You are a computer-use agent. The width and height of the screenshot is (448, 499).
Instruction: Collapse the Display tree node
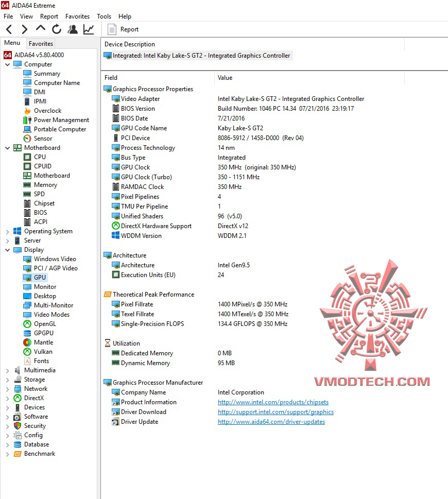(8, 250)
